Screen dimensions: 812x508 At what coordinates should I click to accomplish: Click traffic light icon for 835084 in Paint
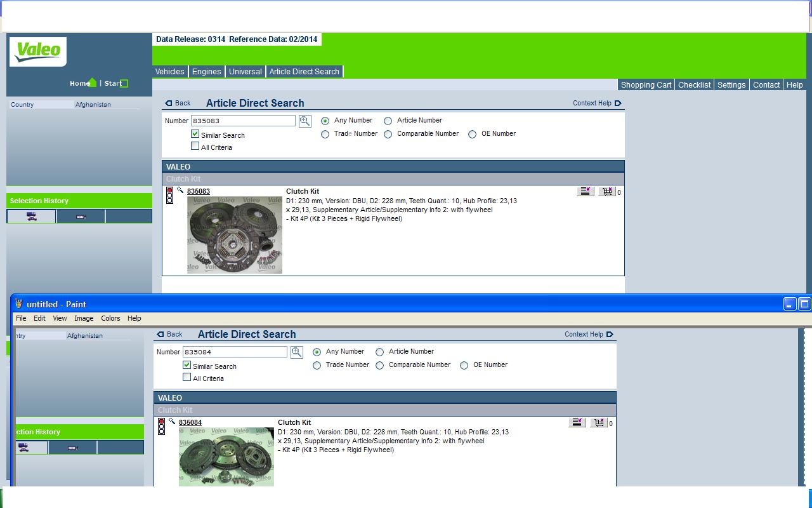tap(161, 427)
